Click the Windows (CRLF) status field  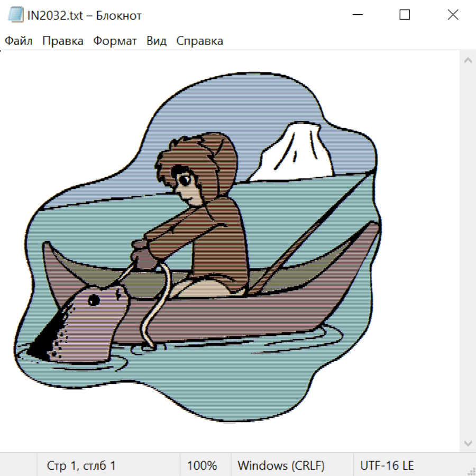point(281,466)
